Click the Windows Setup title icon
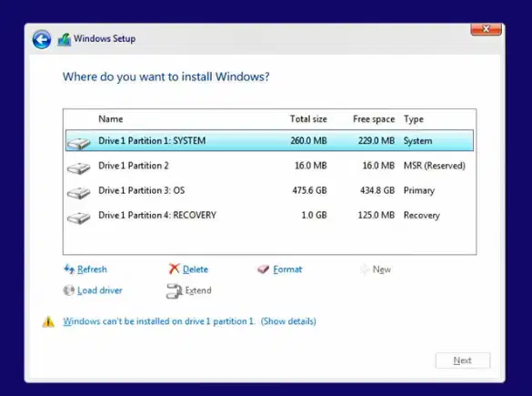The height and width of the screenshot is (396, 532). [65, 39]
